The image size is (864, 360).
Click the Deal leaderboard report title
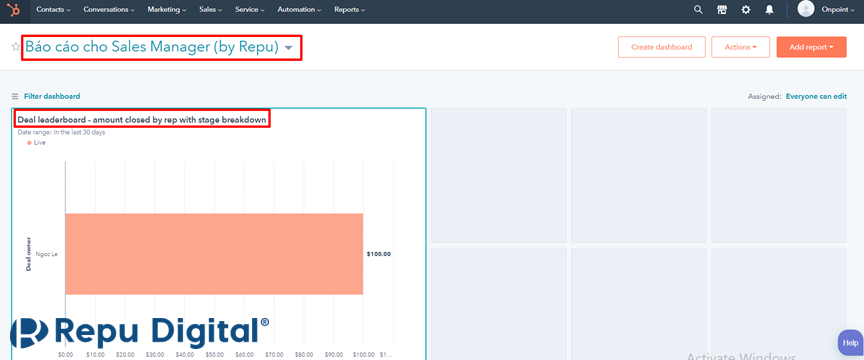coord(142,119)
